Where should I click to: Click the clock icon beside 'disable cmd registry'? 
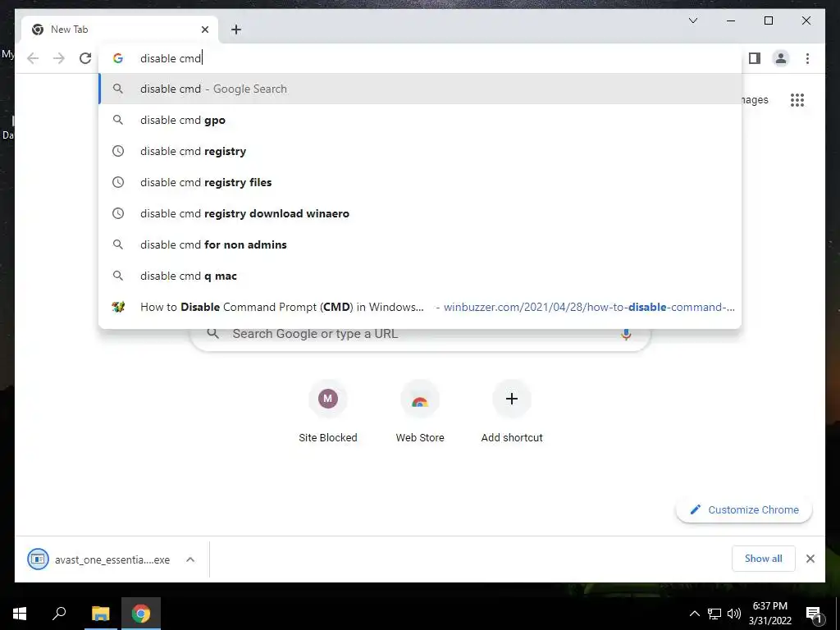[118, 151]
